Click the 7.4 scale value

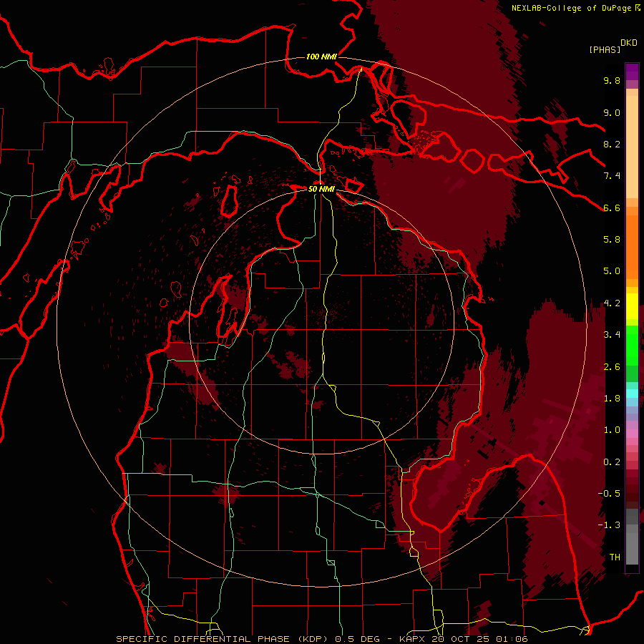pyautogui.click(x=612, y=176)
